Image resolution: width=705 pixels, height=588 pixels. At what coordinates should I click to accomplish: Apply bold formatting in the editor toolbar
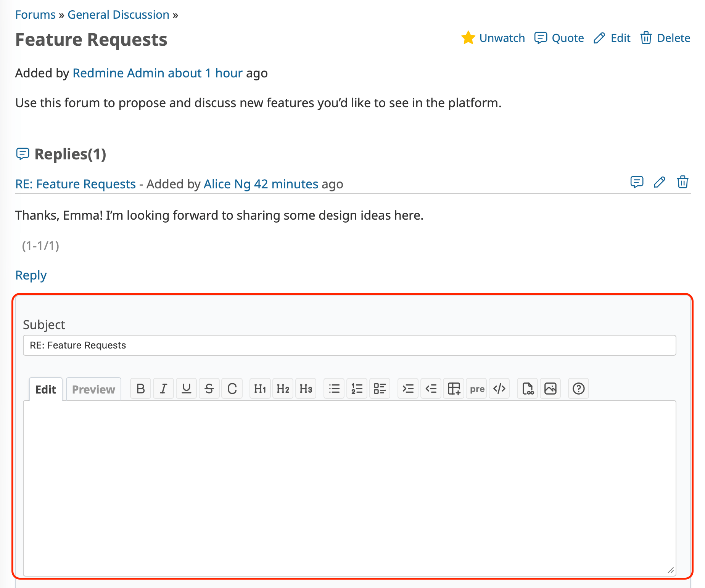click(x=140, y=389)
